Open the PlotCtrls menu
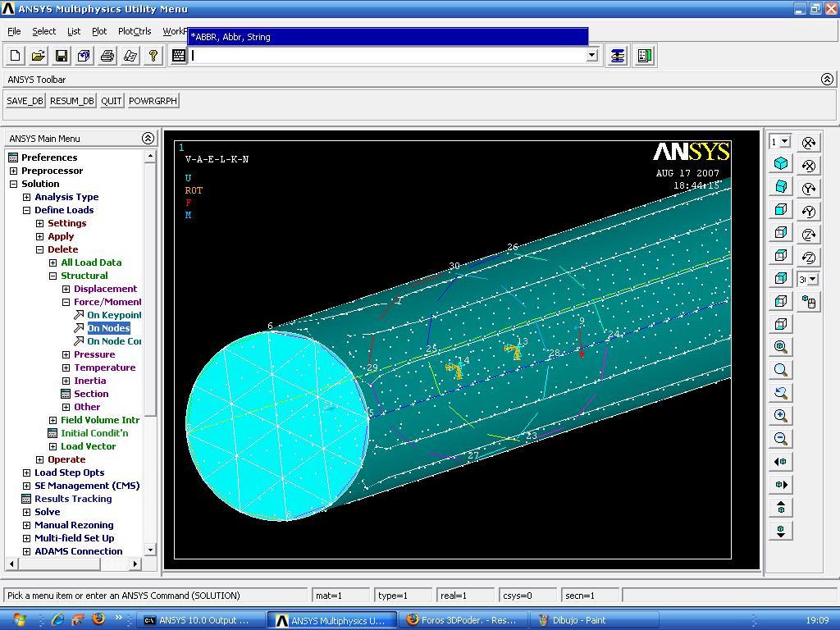This screenshot has width=840, height=630. 135,31
